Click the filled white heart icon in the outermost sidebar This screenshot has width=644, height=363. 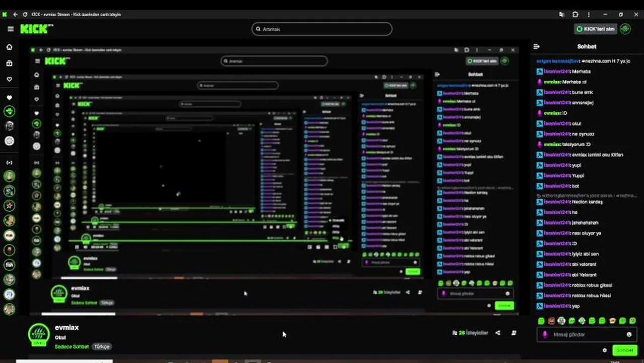coord(9,98)
